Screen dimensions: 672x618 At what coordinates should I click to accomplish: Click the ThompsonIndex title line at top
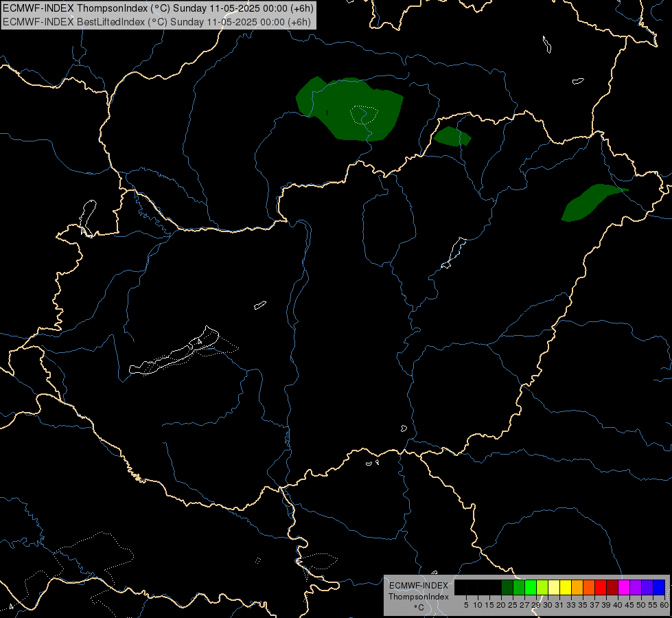point(158,8)
